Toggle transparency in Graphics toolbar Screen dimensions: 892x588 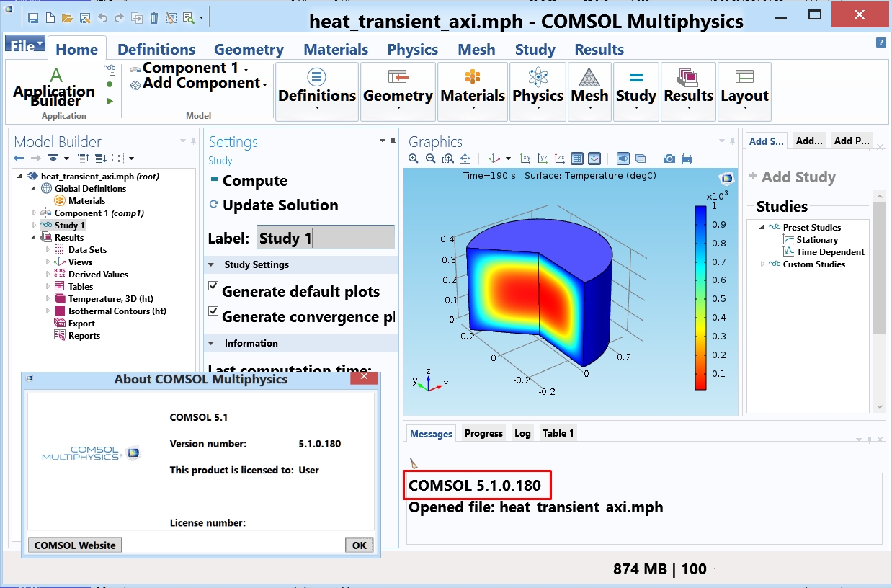coord(641,159)
